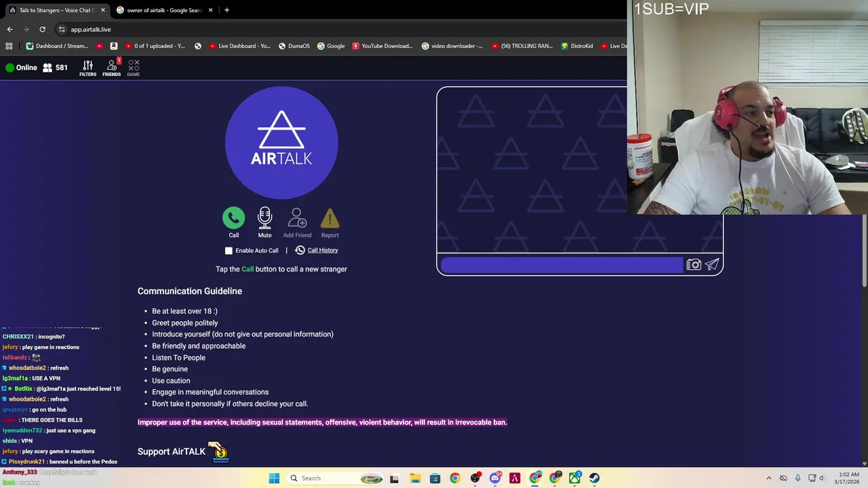
Task: Open the Filters panel
Action: (x=87, y=68)
